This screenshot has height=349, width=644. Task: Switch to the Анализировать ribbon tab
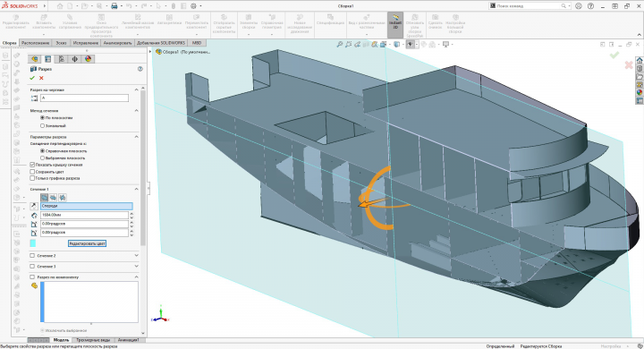[x=117, y=43]
